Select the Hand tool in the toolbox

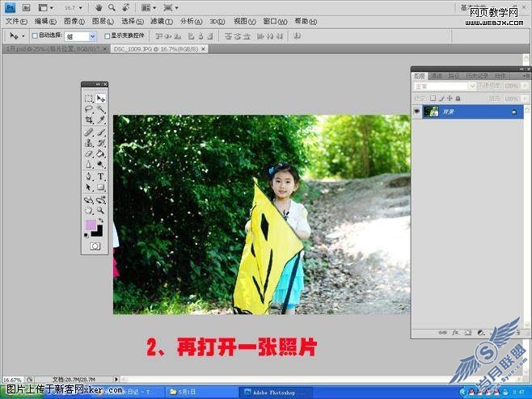89,211
